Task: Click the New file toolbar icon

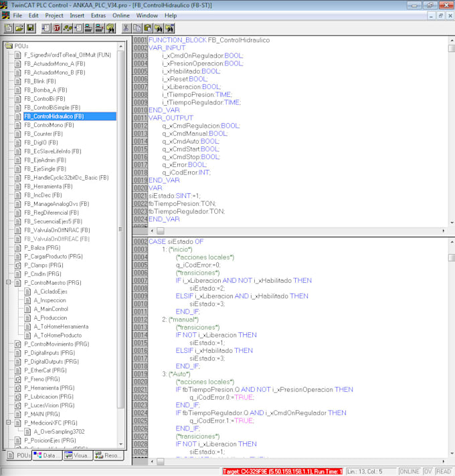Action: (x=9, y=28)
